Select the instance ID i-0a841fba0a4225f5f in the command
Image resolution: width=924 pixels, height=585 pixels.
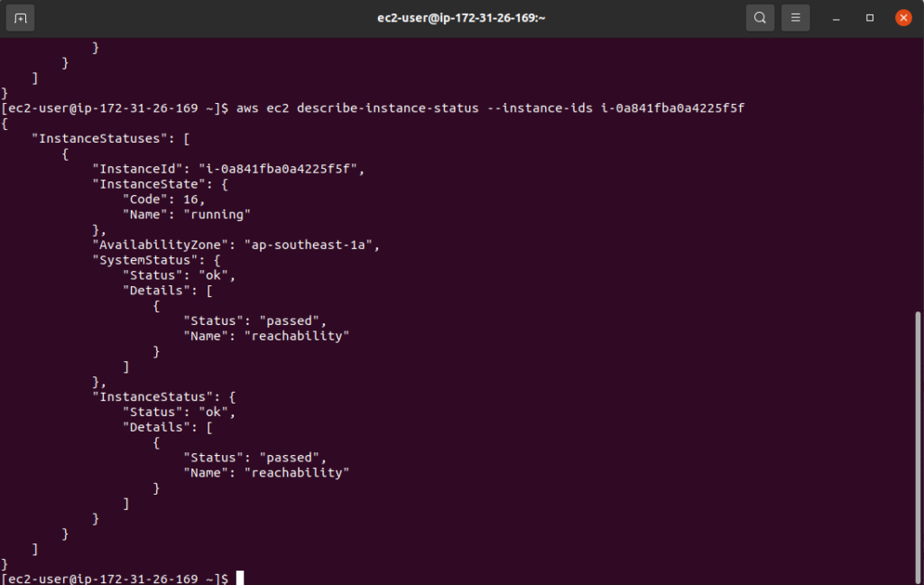[x=672, y=107]
